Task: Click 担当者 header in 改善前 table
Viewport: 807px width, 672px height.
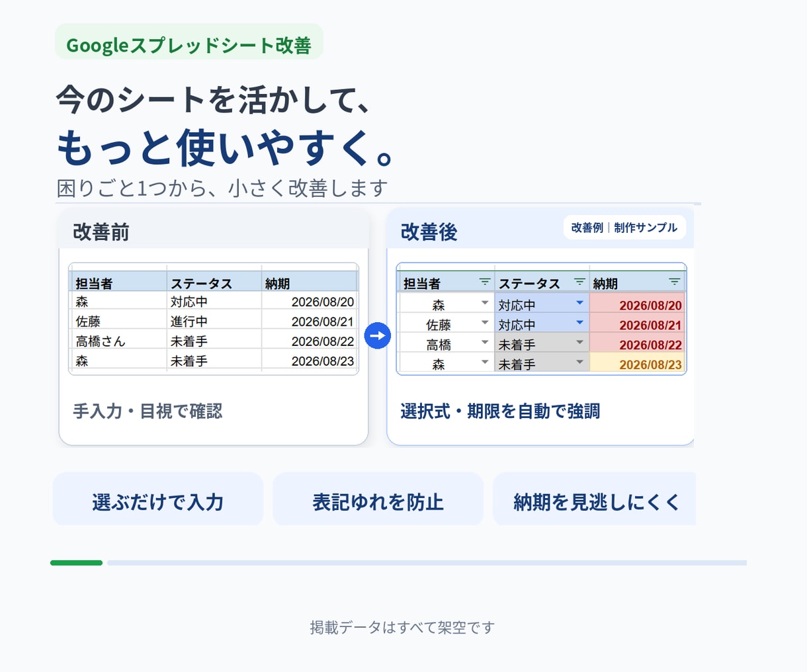Action: coord(118,282)
